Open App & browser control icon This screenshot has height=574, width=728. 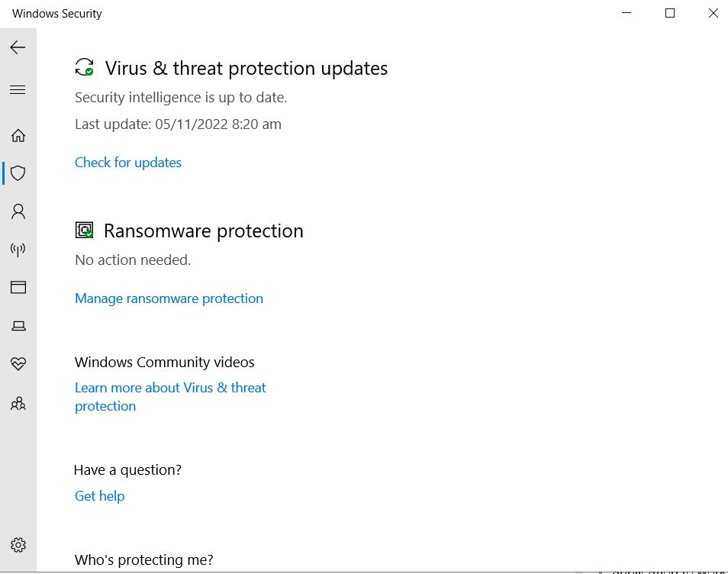point(18,288)
